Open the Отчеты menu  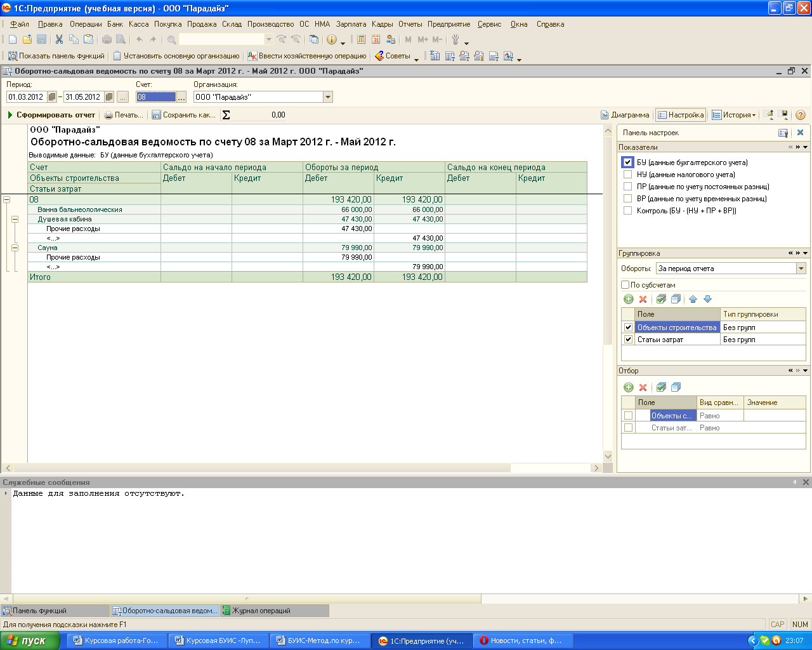pyautogui.click(x=410, y=24)
